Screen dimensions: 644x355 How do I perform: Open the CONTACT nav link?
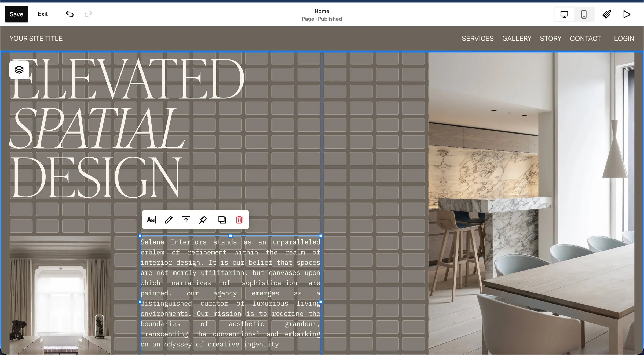click(586, 39)
